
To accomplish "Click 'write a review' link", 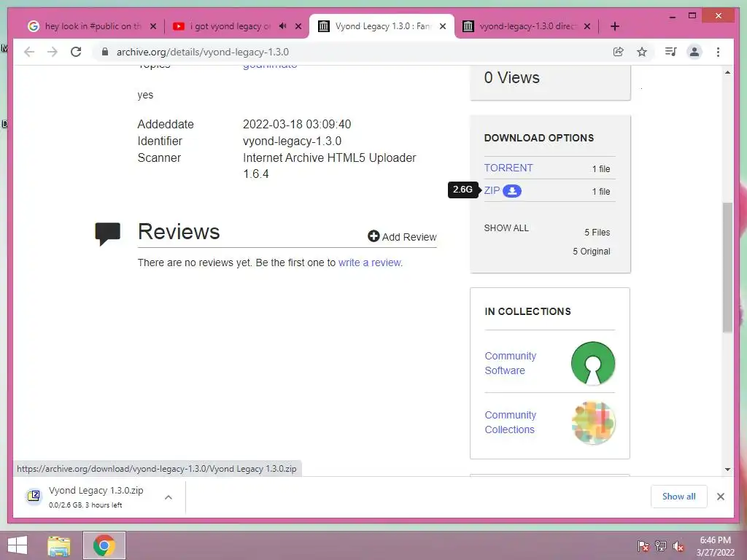I will pyautogui.click(x=370, y=262).
